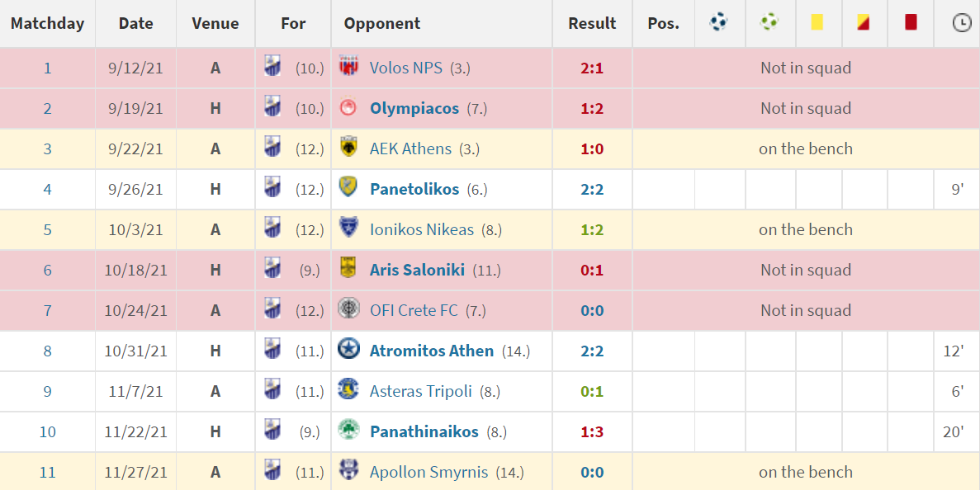Click the Matchday column header
The width and height of the screenshot is (980, 490).
(48, 23)
